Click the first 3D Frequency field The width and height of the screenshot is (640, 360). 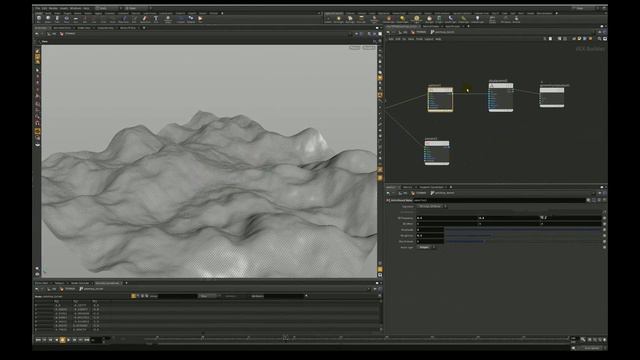click(x=447, y=218)
